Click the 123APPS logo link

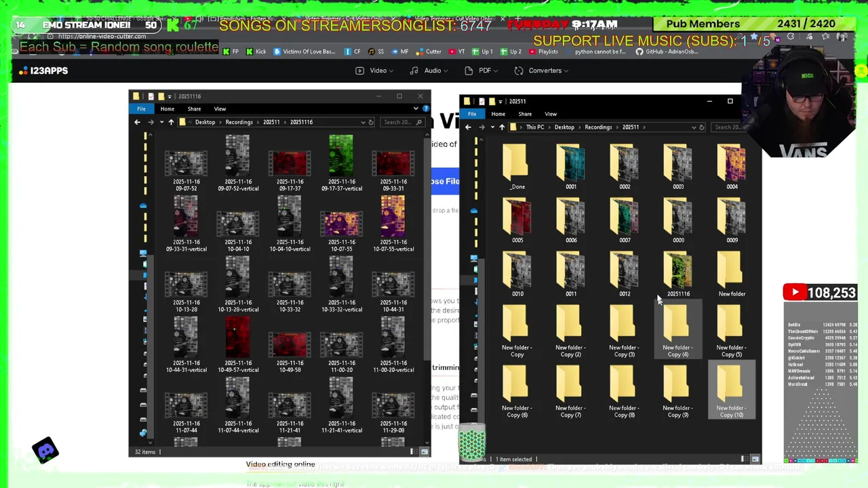(44, 70)
